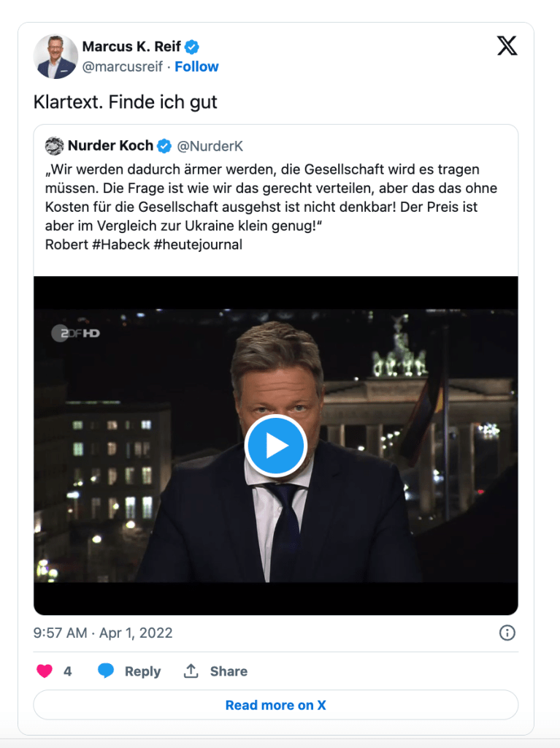The width and height of the screenshot is (560, 748).
Task: Click the X logo icon
Action: 507,46
